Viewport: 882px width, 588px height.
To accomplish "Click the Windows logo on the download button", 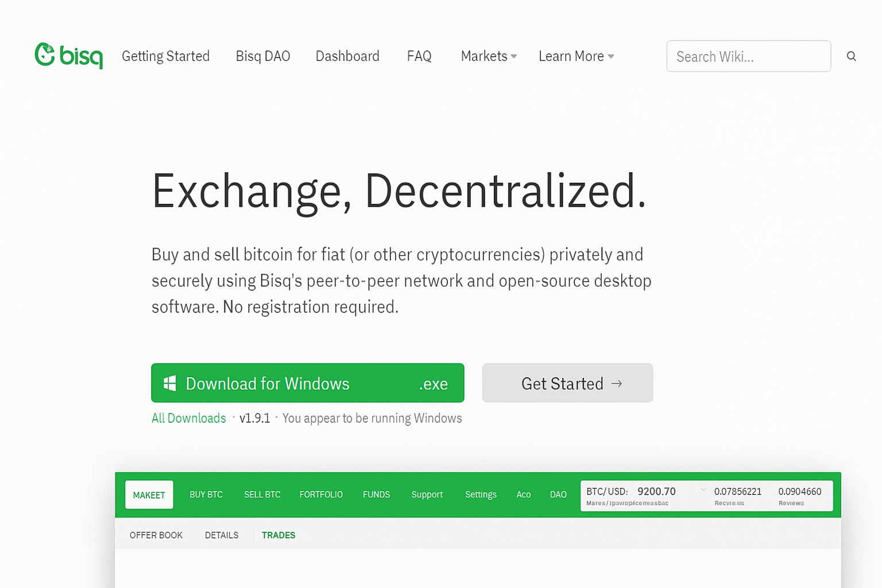I will (170, 382).
